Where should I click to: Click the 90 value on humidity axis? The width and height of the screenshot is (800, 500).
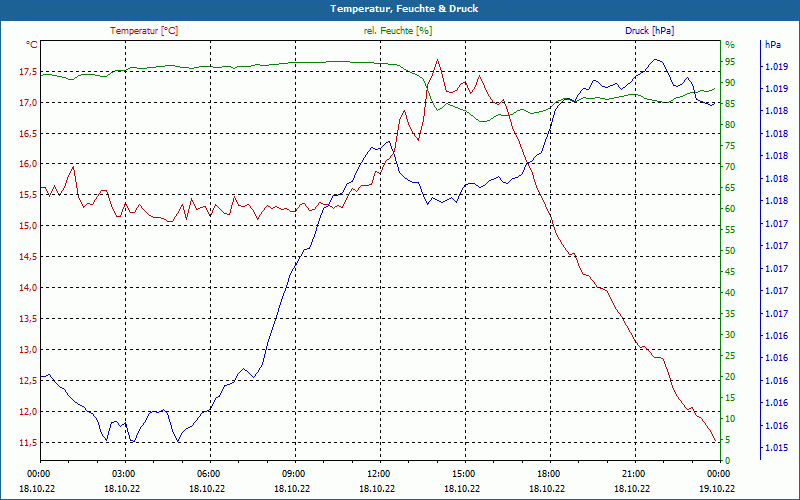coord(730,83)
